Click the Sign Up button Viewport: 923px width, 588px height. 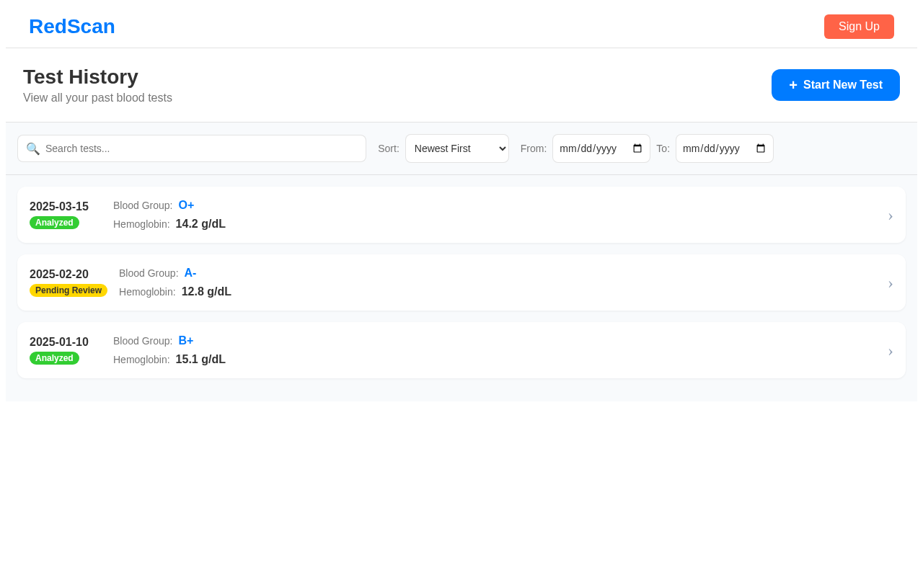click(859, 27)
